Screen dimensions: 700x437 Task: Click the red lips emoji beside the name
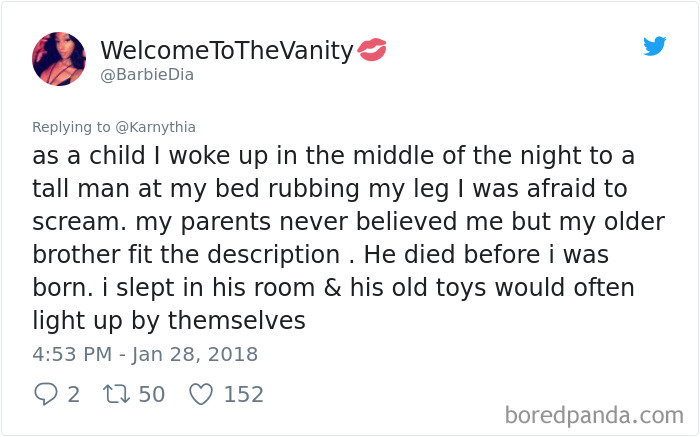[x=371, y=49]
